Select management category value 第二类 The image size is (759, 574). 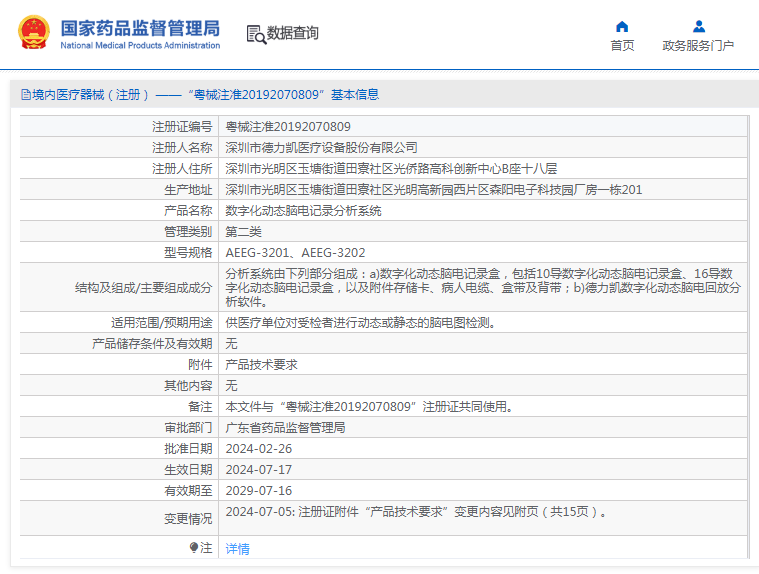click(x=243, y=232)
